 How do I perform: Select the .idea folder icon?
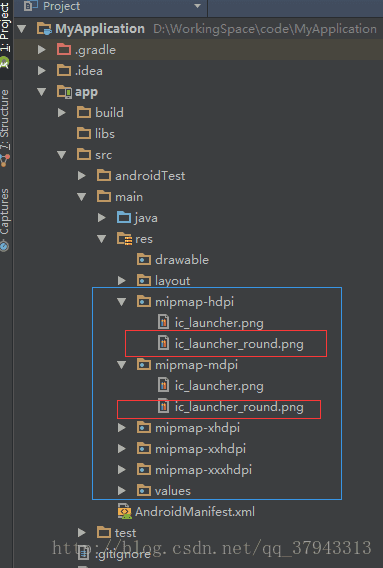(64, 70)
